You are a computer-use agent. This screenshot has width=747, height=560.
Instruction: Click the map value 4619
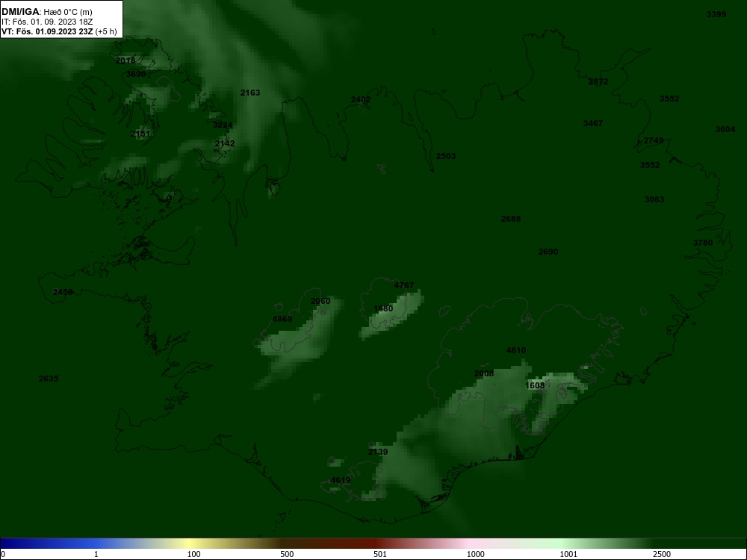[340, 480]
